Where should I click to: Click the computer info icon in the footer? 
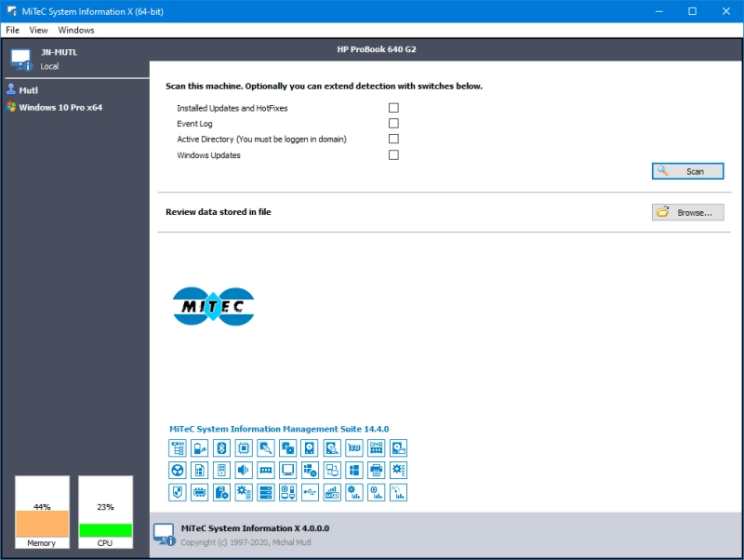tap(165, 534)
